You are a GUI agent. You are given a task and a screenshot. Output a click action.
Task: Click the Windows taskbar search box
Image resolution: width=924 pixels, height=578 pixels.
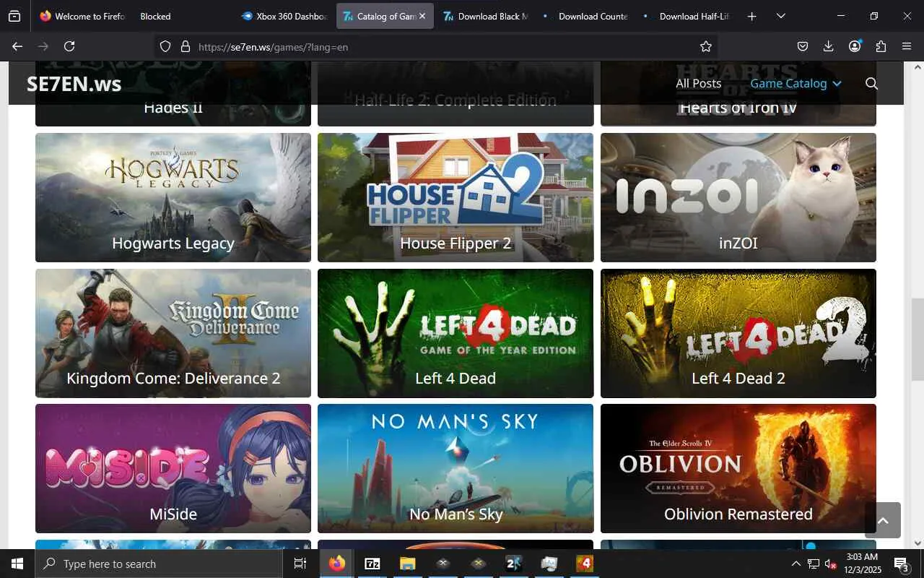coord(159,564)
